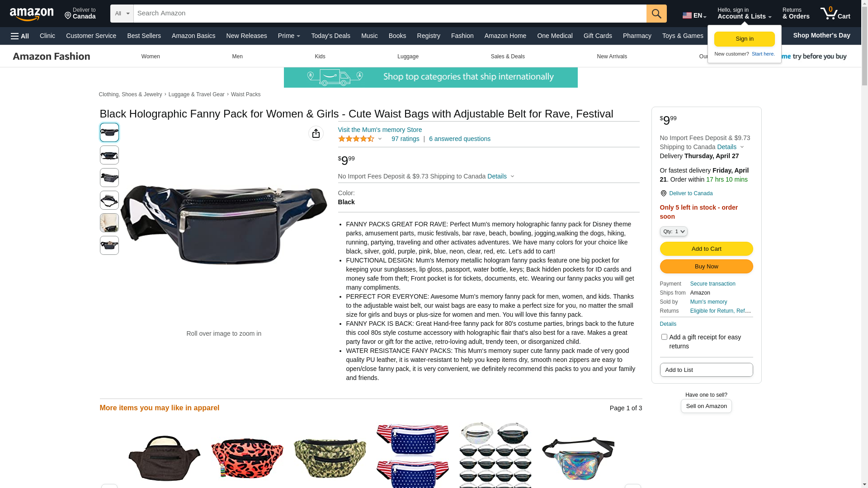Select the Women fashion tab
Viewport: 868px width, 488px height.
[151, 56]
